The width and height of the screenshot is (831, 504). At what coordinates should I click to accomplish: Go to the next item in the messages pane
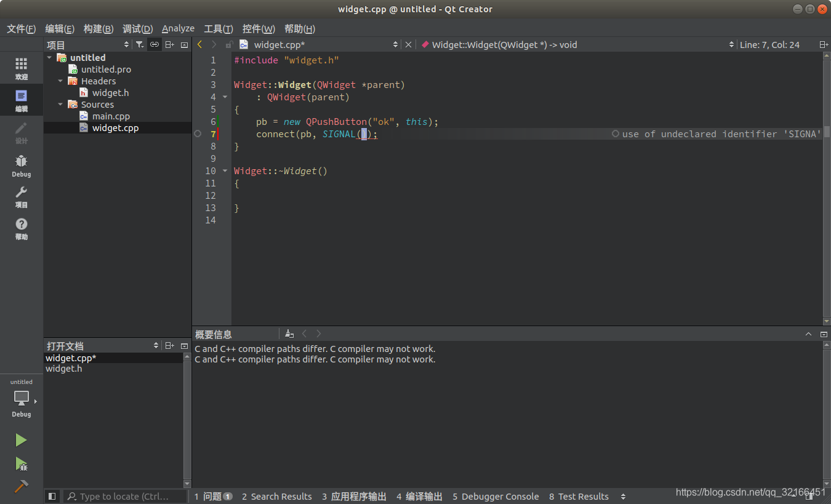click(318, 334)
